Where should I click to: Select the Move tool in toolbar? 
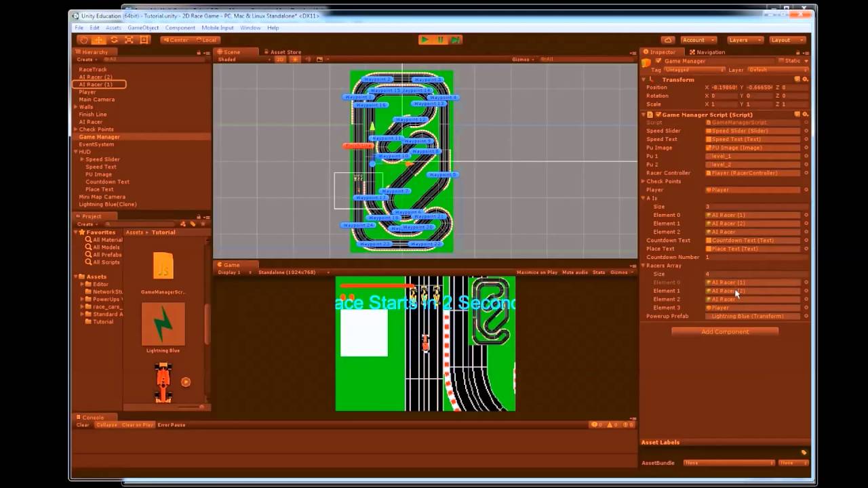tap(98, 40)
